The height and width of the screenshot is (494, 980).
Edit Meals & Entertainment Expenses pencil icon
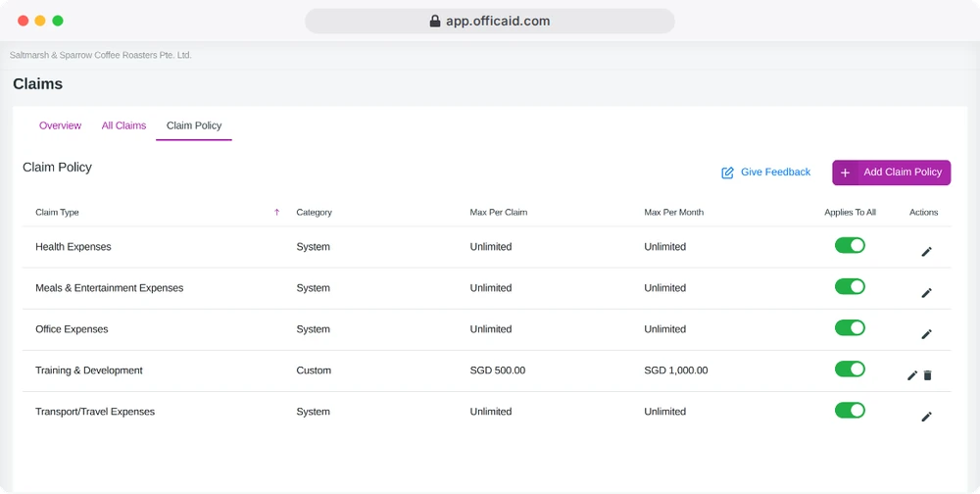point(926,293)
